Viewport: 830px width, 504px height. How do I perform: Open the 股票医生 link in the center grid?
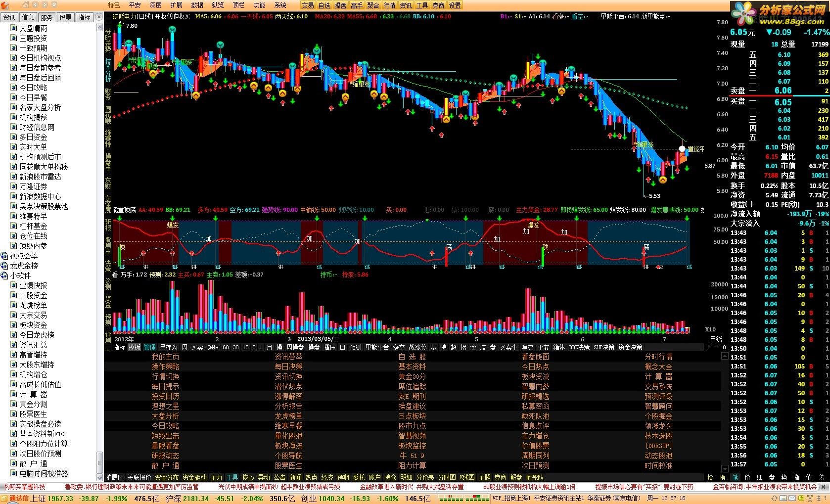pyautogui.click(x=288, y=465)
